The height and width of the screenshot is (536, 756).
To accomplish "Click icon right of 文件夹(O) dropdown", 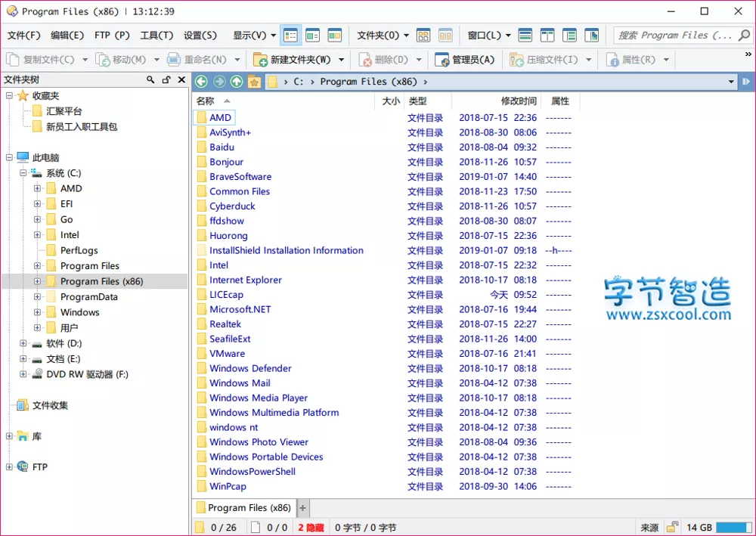I will click(423, 36).
